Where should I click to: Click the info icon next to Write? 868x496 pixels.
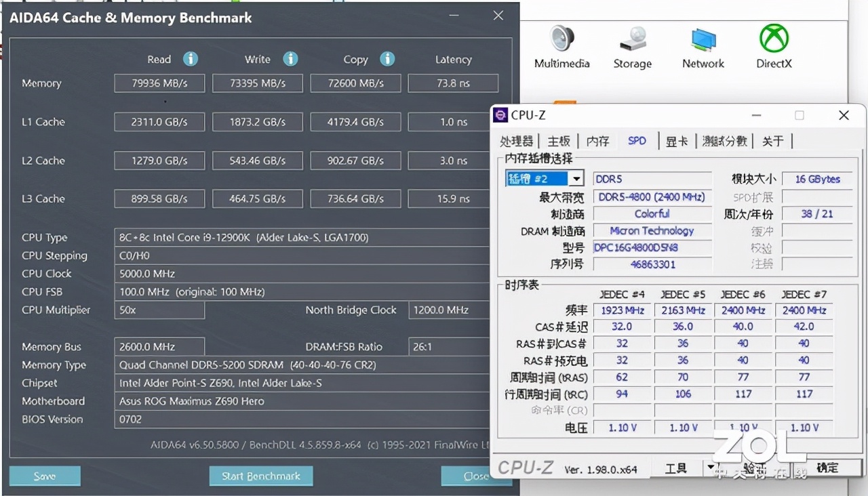[290, 59]
